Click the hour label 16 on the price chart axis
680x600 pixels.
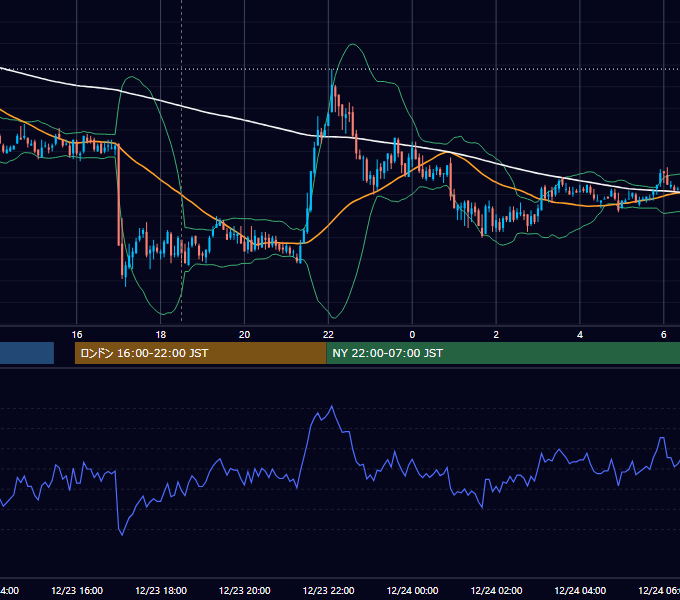[77, 334]
